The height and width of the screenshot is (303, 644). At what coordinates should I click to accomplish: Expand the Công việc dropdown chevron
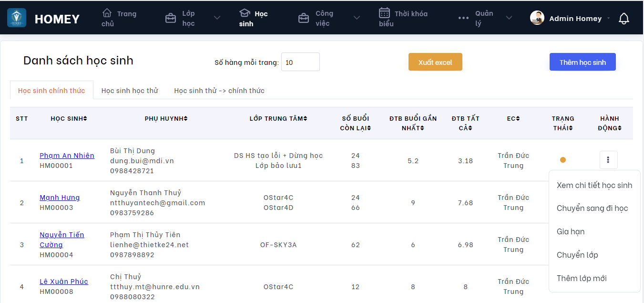click(357, 18)
